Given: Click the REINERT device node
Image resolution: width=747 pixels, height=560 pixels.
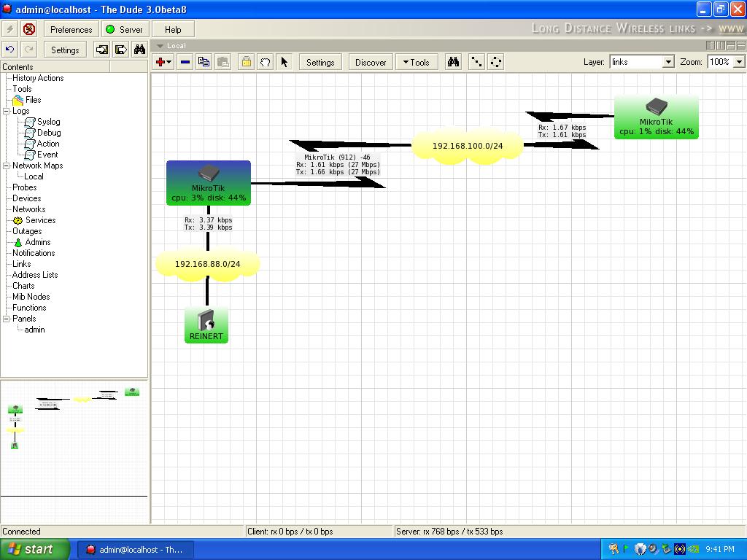Looking at the screenshot, I should (206, 325).
